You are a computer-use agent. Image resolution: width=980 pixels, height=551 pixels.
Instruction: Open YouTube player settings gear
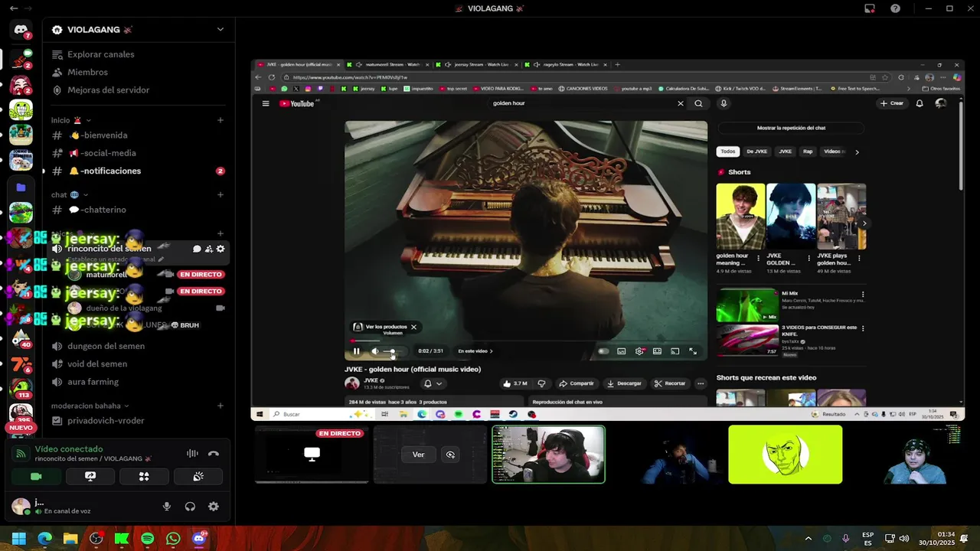[x=639, y=351]
